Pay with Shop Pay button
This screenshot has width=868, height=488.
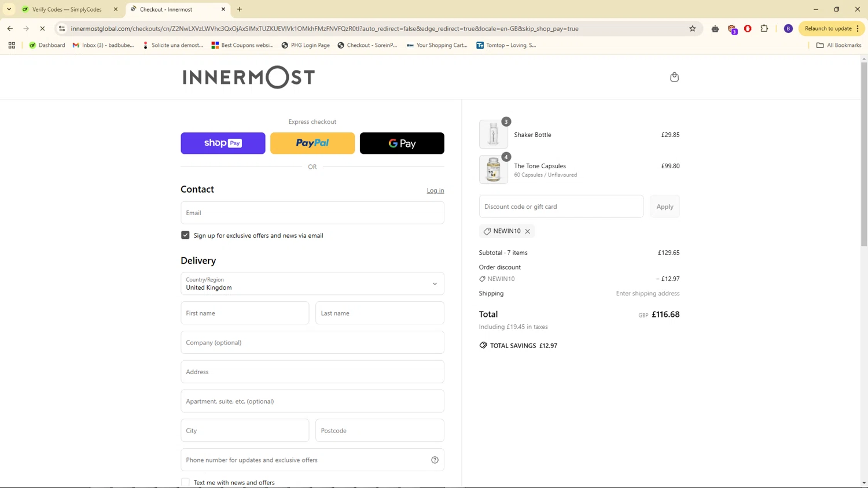[x=223, y=143]
